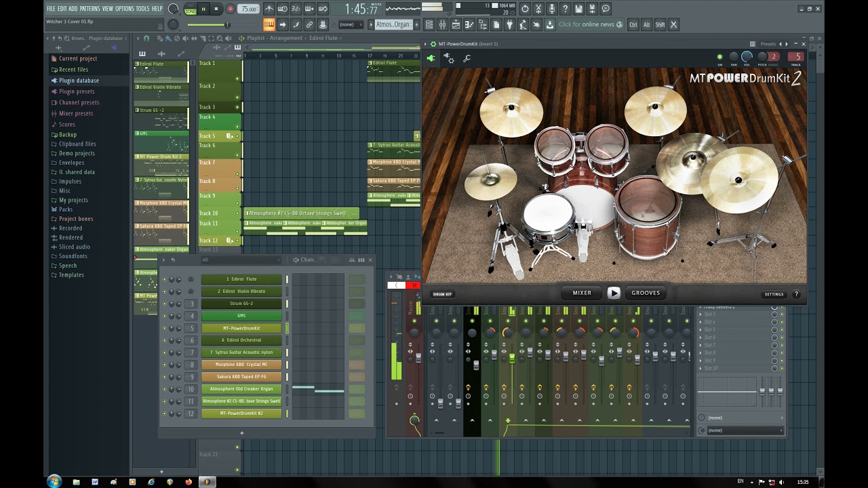
Task: Mute the Edirol Flute channel with green LED
Action: (164, 279)
